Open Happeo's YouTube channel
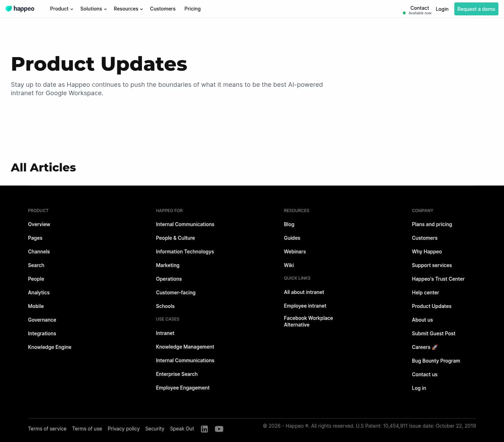Screen dimensions: 504x442 [x=219, y=429]
